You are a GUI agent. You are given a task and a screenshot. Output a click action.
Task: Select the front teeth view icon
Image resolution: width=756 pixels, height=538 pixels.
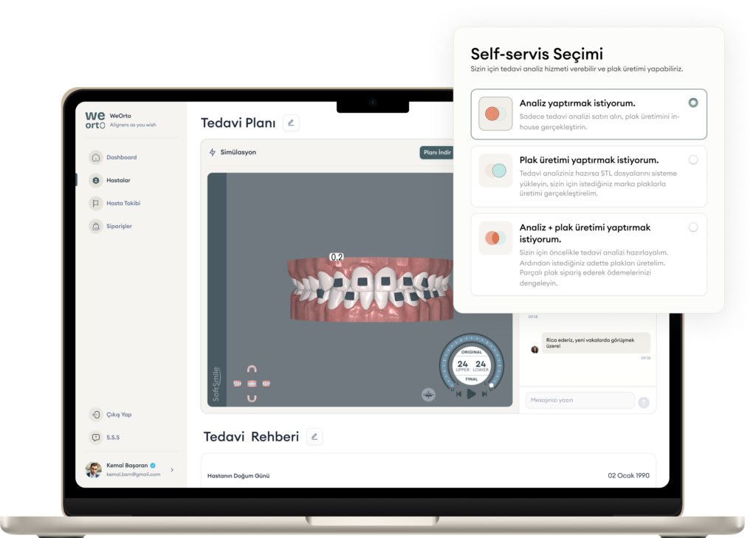[252, 384]
